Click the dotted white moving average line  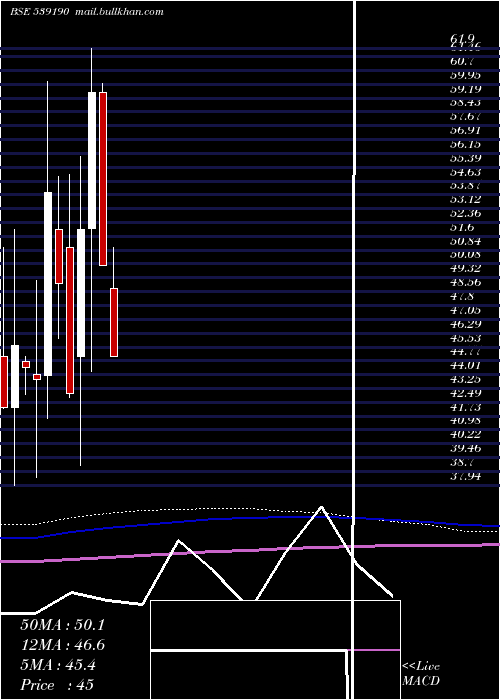(x=250, y=510)
